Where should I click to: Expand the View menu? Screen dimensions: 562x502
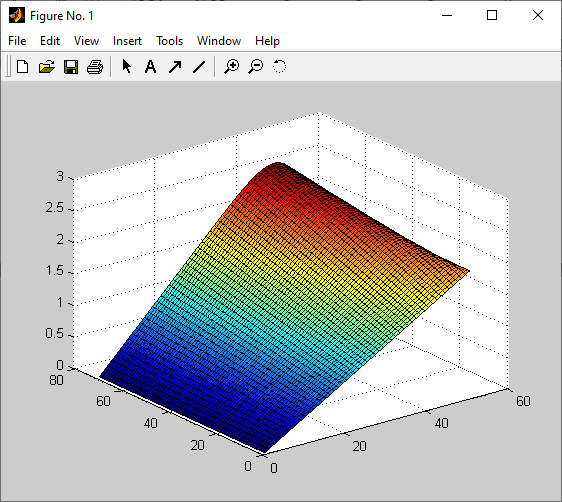[86, 41]
